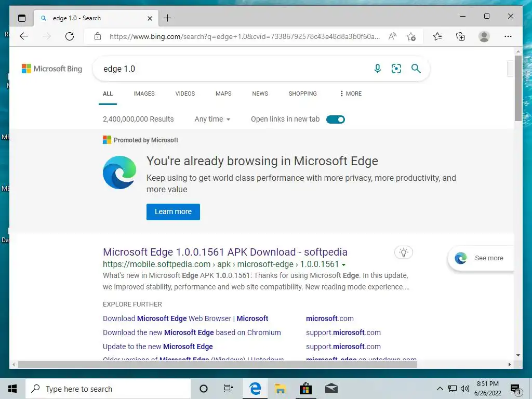
Task: Click the vertical scrollbar thumb
Action: pyautogui.click(x=518, y=88)
